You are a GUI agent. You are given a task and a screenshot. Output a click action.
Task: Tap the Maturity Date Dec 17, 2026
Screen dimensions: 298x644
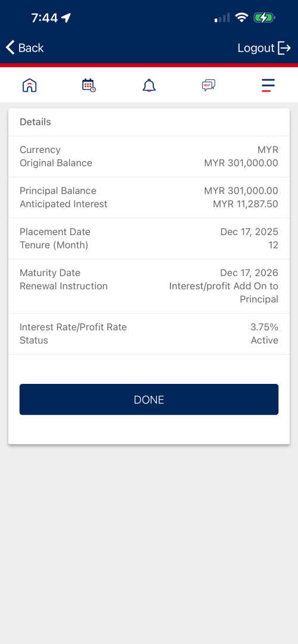(x=249, y=273)
